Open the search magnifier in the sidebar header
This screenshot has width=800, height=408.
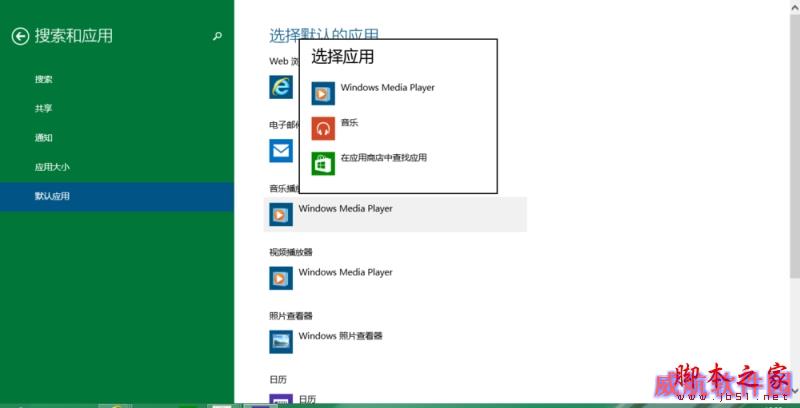(x=217, y=36)
